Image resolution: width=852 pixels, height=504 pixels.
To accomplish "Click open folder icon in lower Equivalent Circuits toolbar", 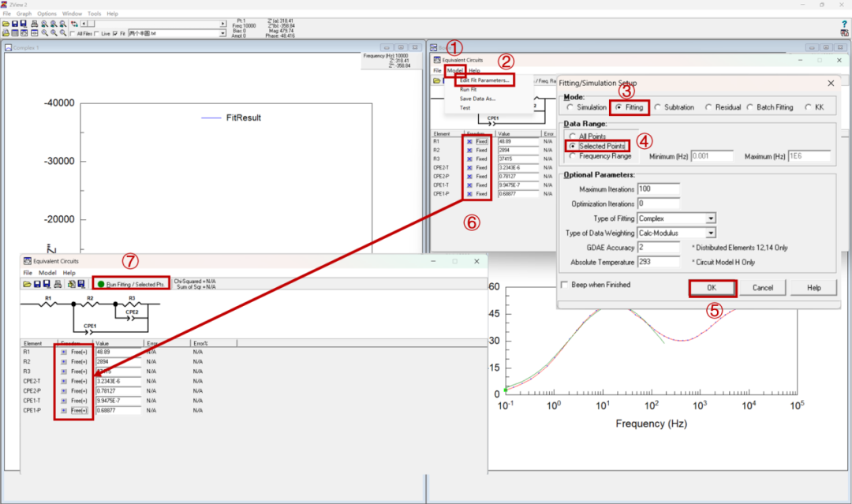I will click(x=27, y=284).
